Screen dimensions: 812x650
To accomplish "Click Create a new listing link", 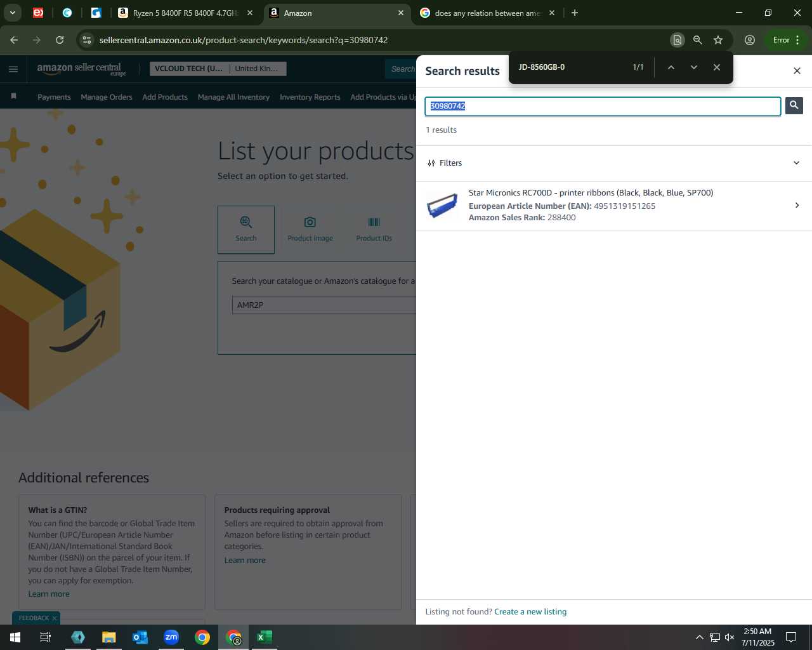I will tap(530, 612).
